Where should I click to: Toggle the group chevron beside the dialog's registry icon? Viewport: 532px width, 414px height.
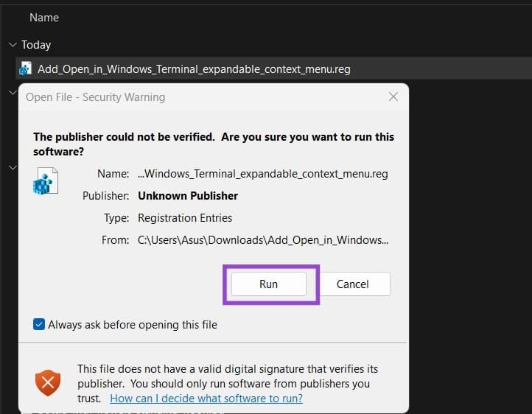click(12, 168)
